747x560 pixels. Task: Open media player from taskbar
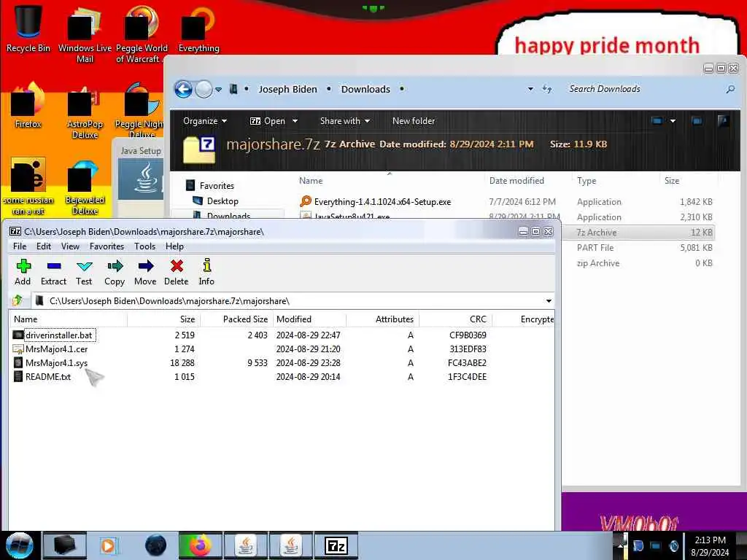point(109,545)
